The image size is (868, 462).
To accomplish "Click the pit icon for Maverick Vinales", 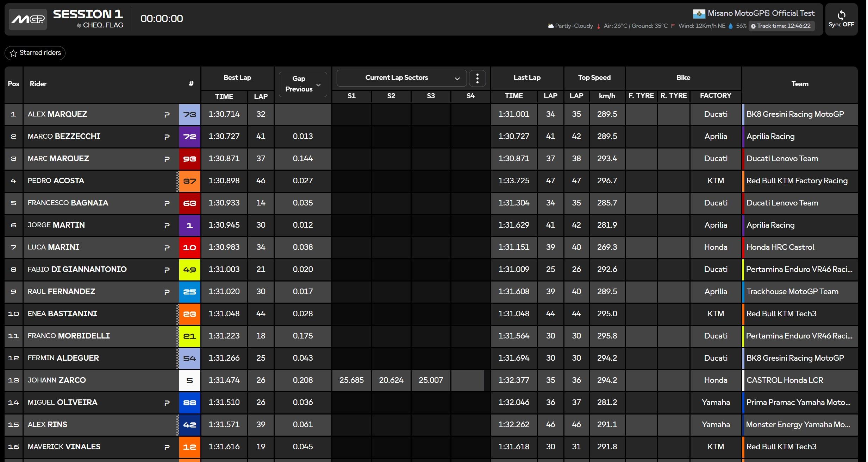I will coord(167,447).
